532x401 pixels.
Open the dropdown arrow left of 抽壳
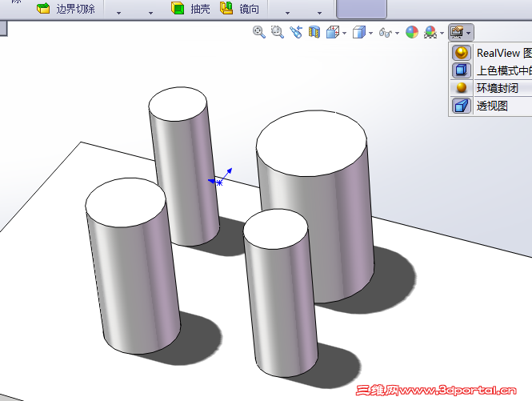pos(150,13)
